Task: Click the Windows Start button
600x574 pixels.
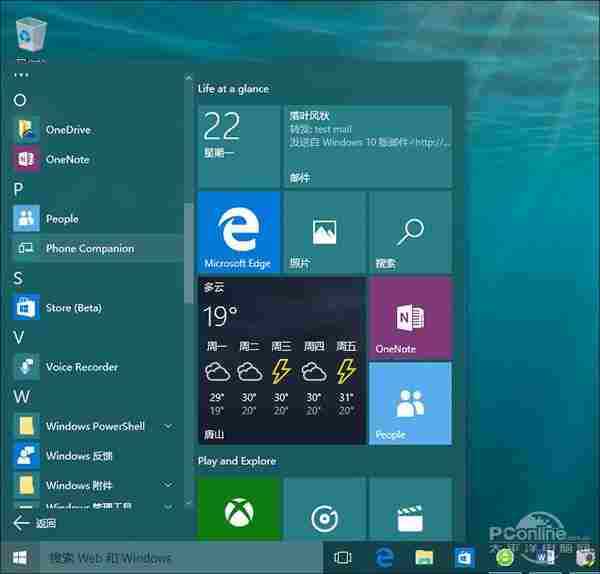Action: pos(19,557)
